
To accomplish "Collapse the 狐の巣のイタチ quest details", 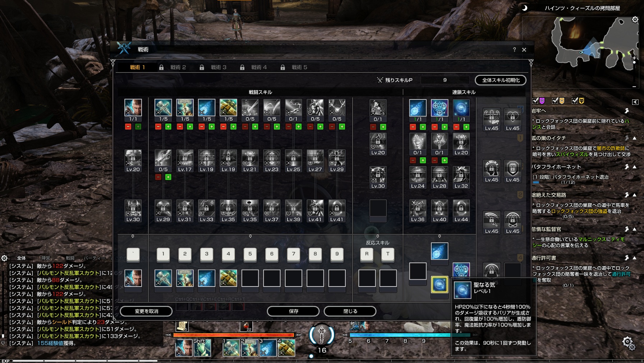I will [x=635, y=138].
